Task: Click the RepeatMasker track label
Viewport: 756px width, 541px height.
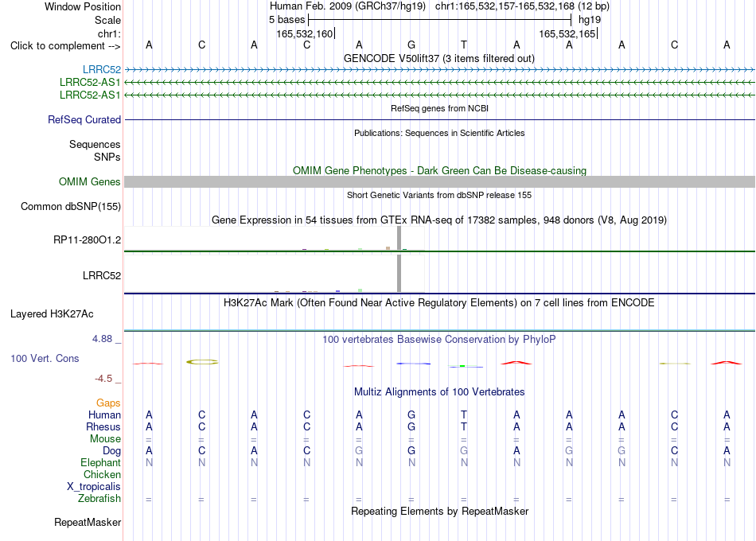Action: tap(88, 522)
